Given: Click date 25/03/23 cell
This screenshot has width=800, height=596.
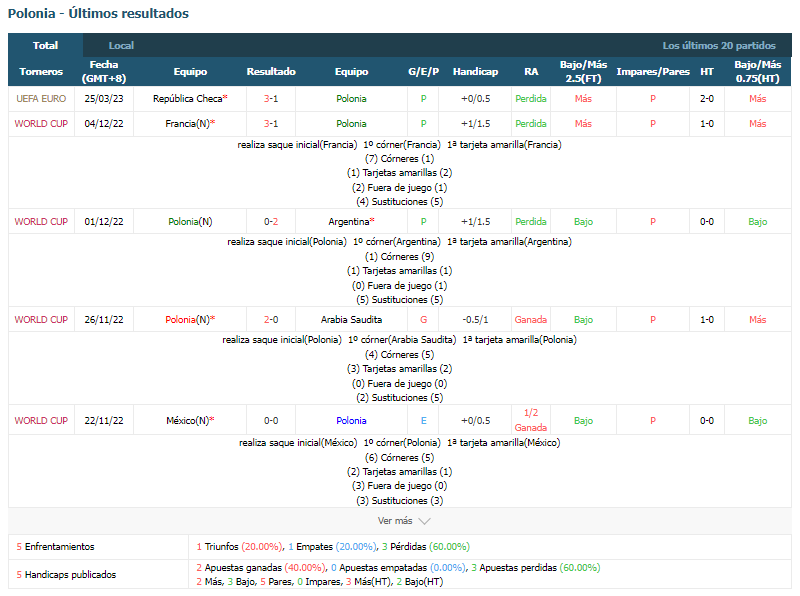Looking at the screenshot, I should (x=104, y=98).
